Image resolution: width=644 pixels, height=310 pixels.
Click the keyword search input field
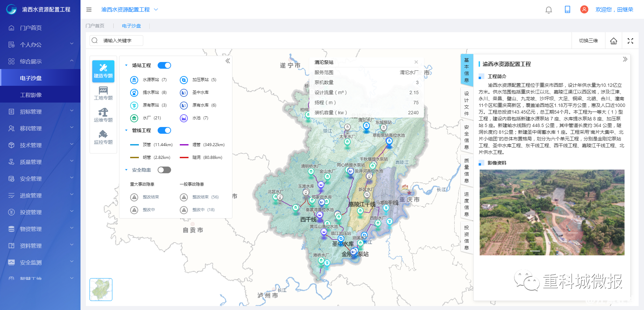pos(116,41)
